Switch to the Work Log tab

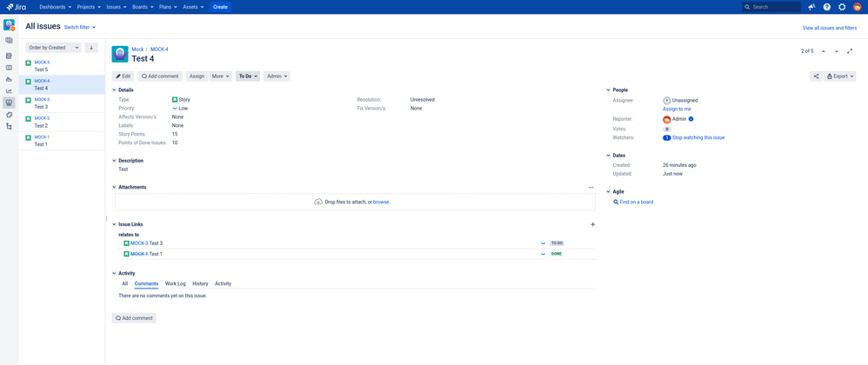pos(176,283)
